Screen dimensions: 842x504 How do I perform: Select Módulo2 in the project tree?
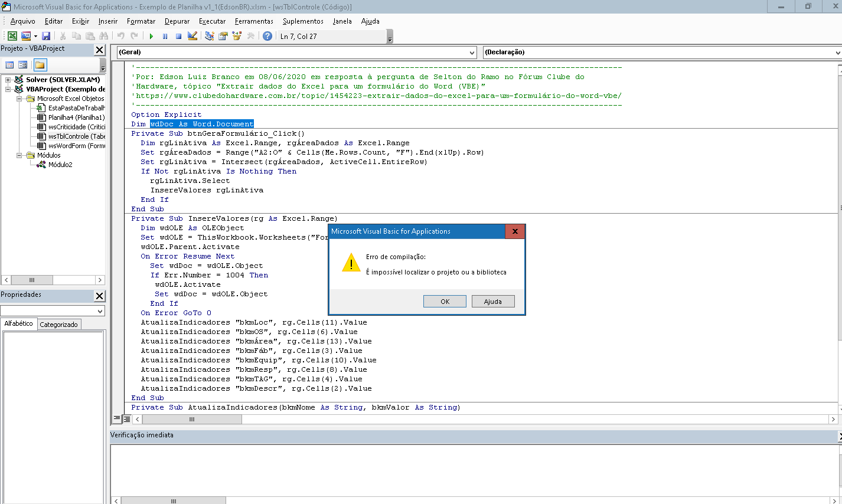(60, 165)
